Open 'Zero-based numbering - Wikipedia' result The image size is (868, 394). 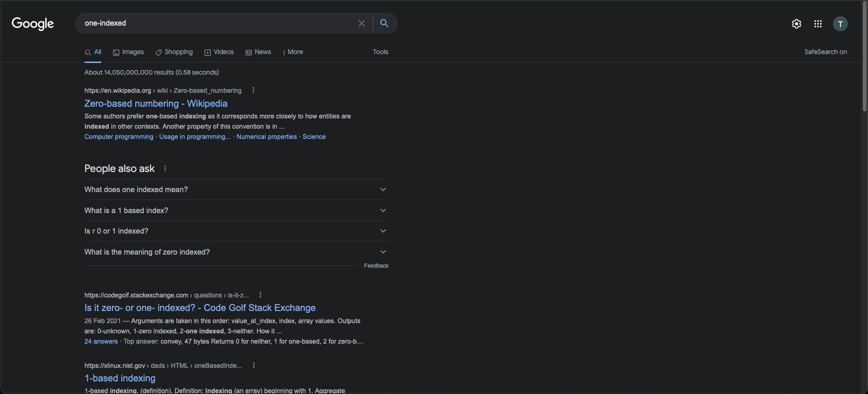click(156, 104)
